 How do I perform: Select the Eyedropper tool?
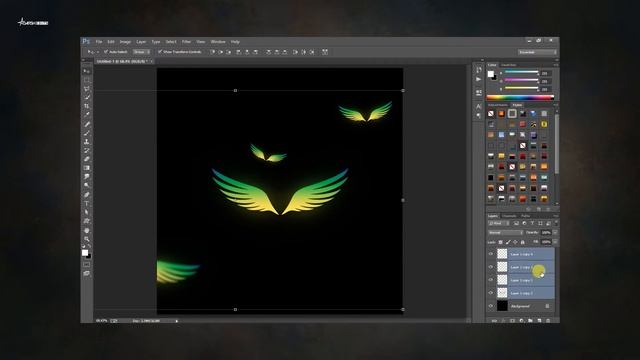click(87, 115)
